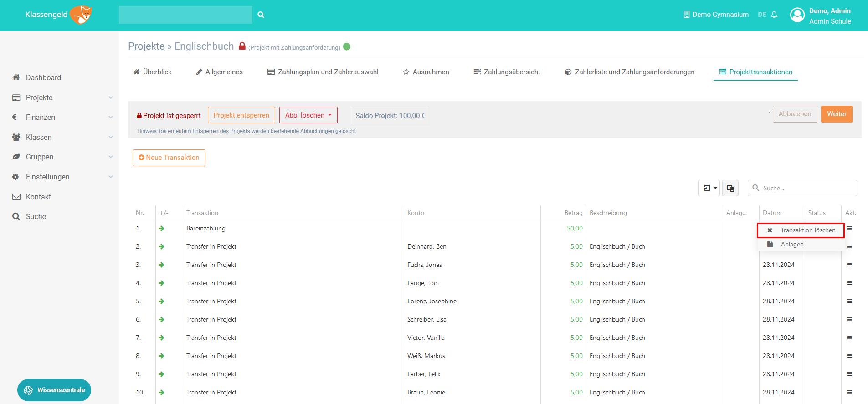This screenshot has height=404, width=868.
Task: Click the Finanzen euro icon
Action: click(x=15, y=117)
